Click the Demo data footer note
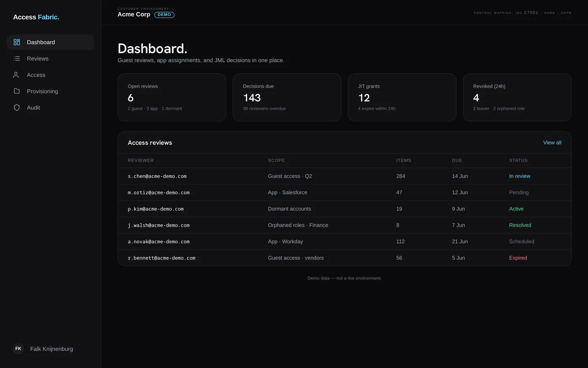 pos(344,278)
